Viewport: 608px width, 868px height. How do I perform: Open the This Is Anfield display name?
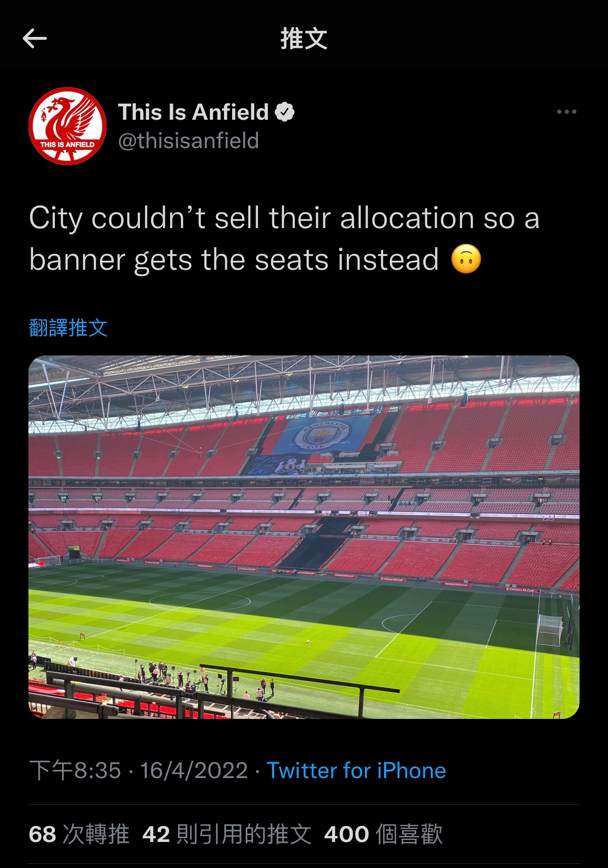(193, 112)
